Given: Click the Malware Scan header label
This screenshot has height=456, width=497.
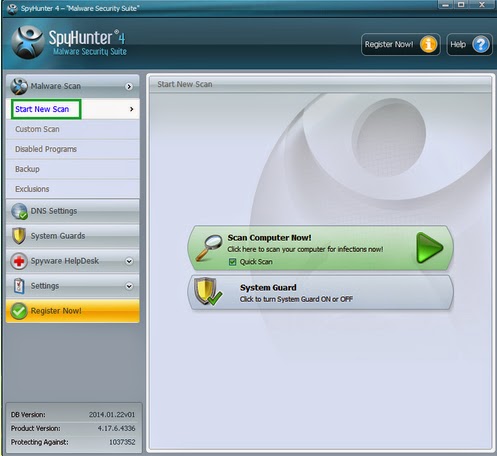Looking at the screenshot, I should 56,86.
